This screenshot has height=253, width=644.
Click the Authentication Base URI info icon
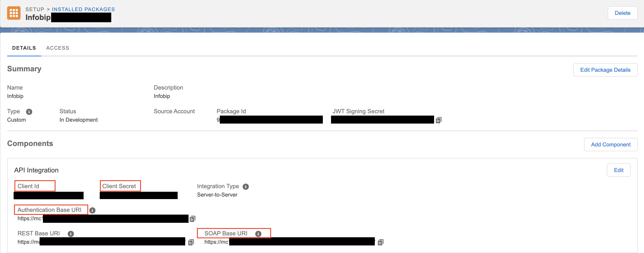point(93,210)
